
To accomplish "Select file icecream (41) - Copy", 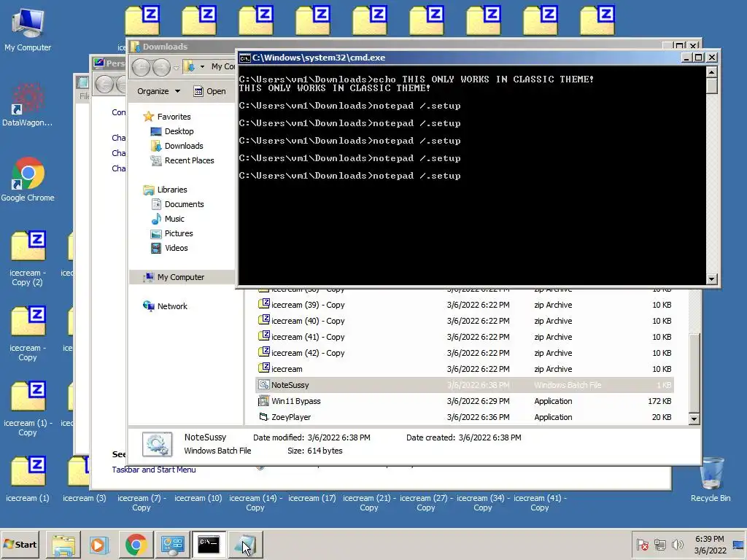I will [x=465, y=337].
